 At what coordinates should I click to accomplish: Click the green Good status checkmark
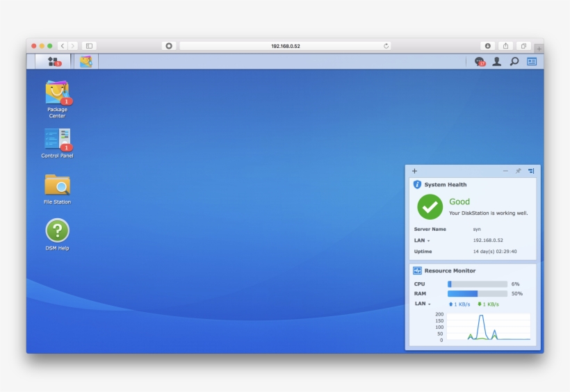430,207
